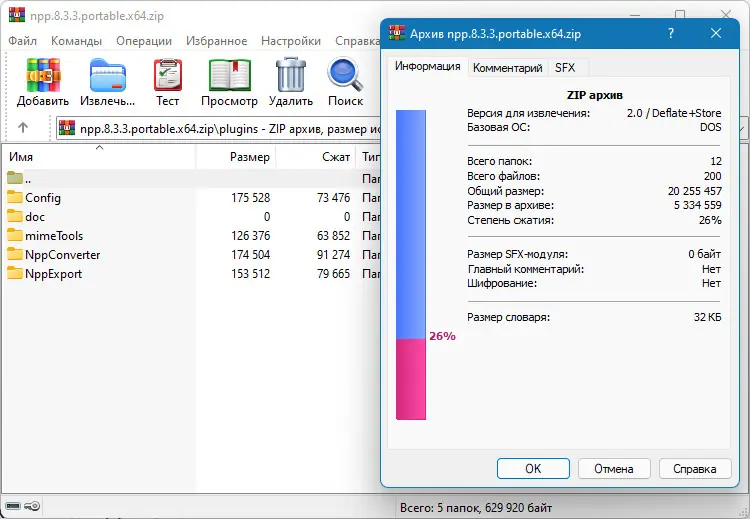Sort by the Размер column header
The image size is (750, 519).
click(x=235, y=157)
